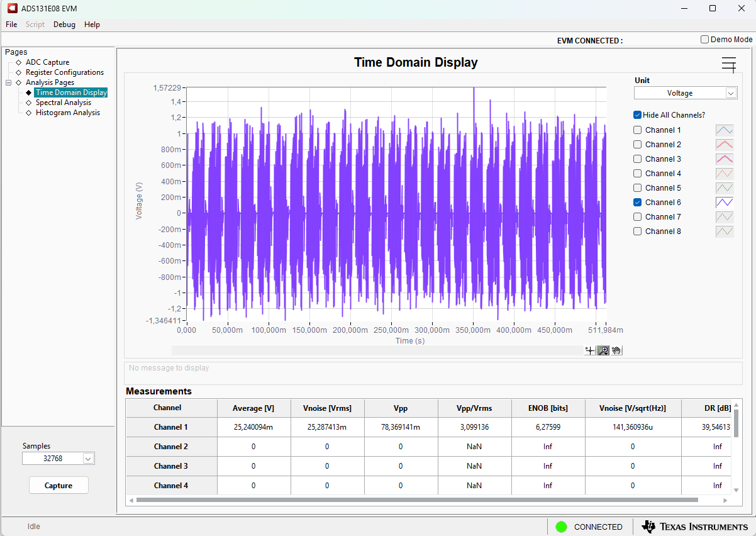Viewport: 756px width, 536px height.
Task: Open the Histogram Analysis page
Action: click(x=68, y=113)
